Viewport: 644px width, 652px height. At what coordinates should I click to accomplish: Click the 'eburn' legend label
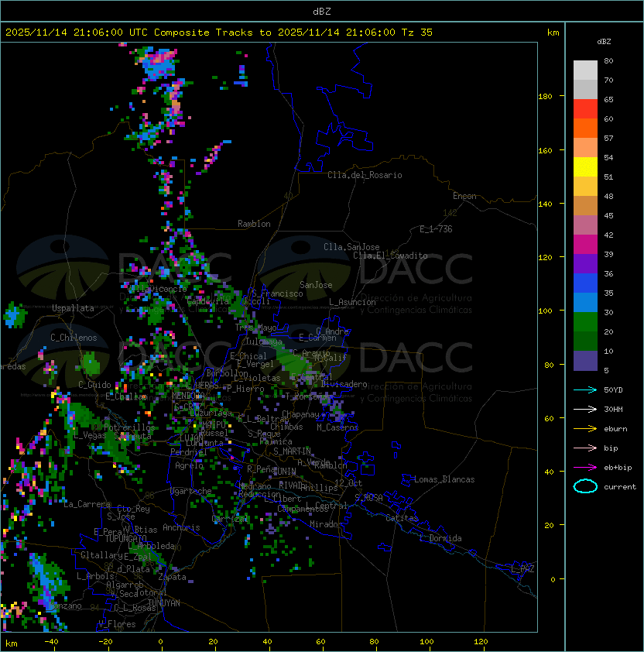615,429
